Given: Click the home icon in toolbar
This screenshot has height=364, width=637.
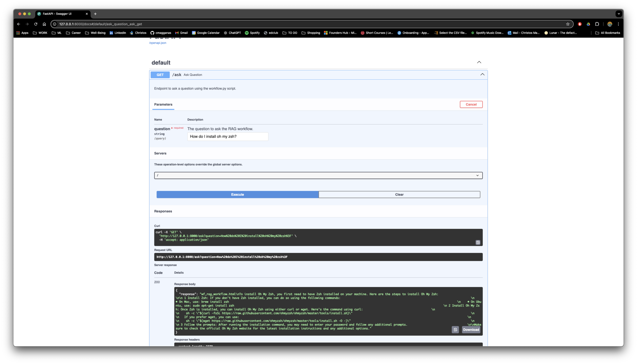Looking at the screenshot, I should [44, 24].
